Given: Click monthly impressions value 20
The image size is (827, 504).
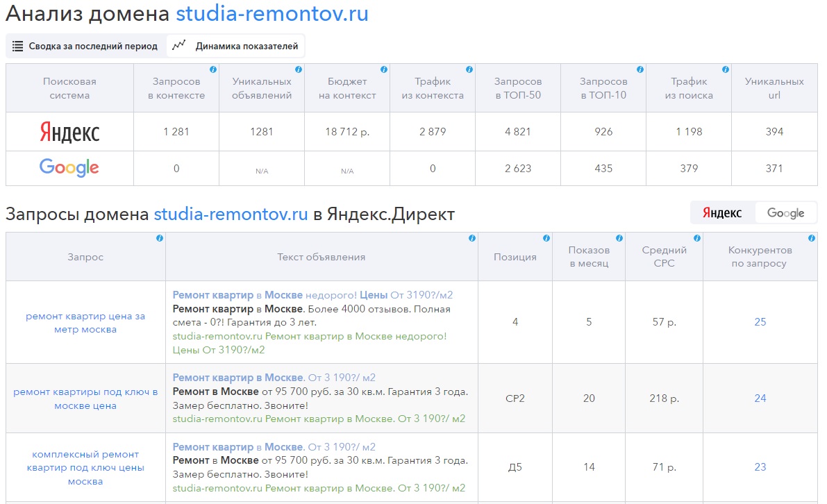Looking at the screenshot, I should click(x=589, y=398).
